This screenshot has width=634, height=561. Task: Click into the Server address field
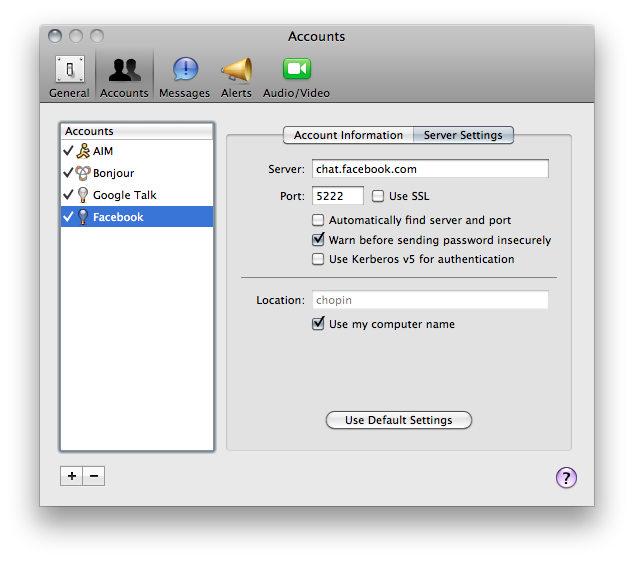coord(430,169)
